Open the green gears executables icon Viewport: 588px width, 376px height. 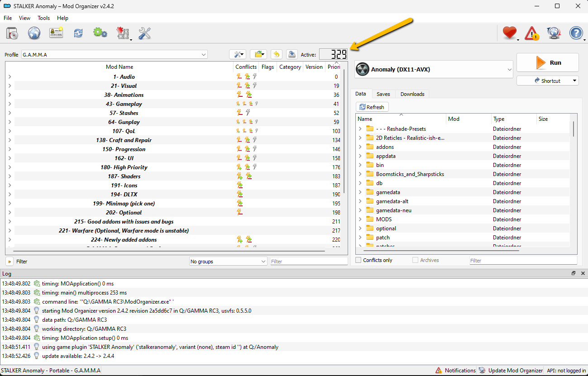[x=100, y=33]
